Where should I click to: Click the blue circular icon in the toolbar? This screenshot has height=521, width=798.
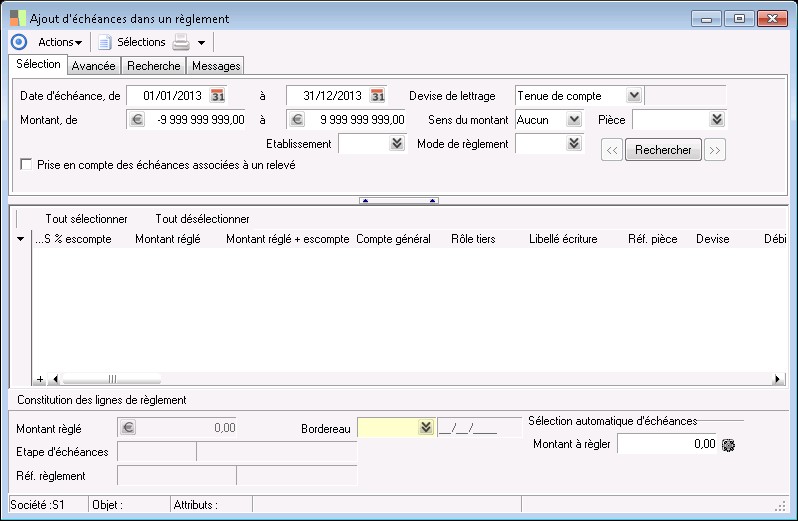pyautogui.click(x=18, y=42)
